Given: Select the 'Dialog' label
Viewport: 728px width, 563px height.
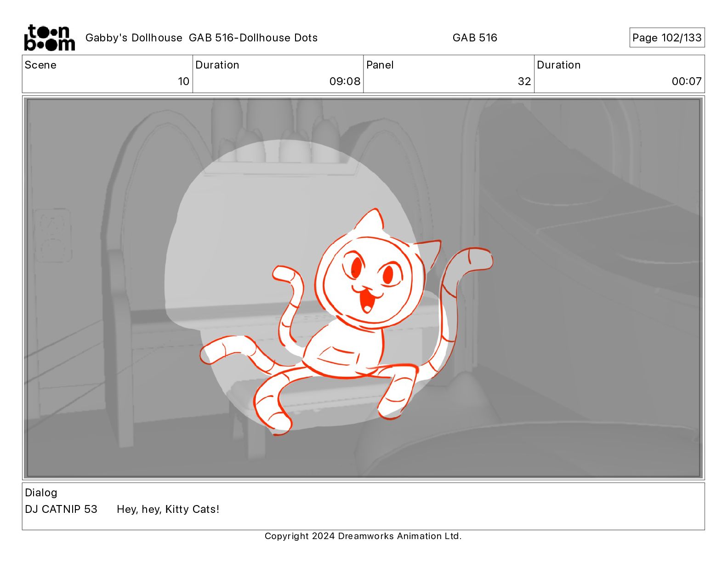Looking at the screenshot, I should pyautogui.click(x=41, y=493).
